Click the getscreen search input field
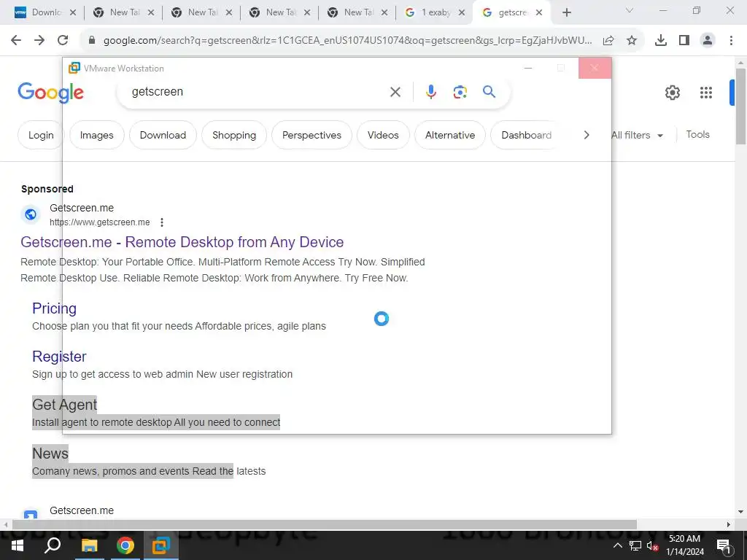The width and height of the screenshot is (747, 560). [x=258, y=91]
